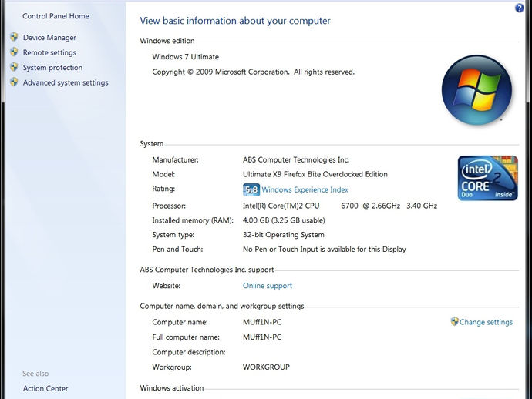Click the 'Computer description:' label
This screenshot has width=532, height=399.
point(189,352)
